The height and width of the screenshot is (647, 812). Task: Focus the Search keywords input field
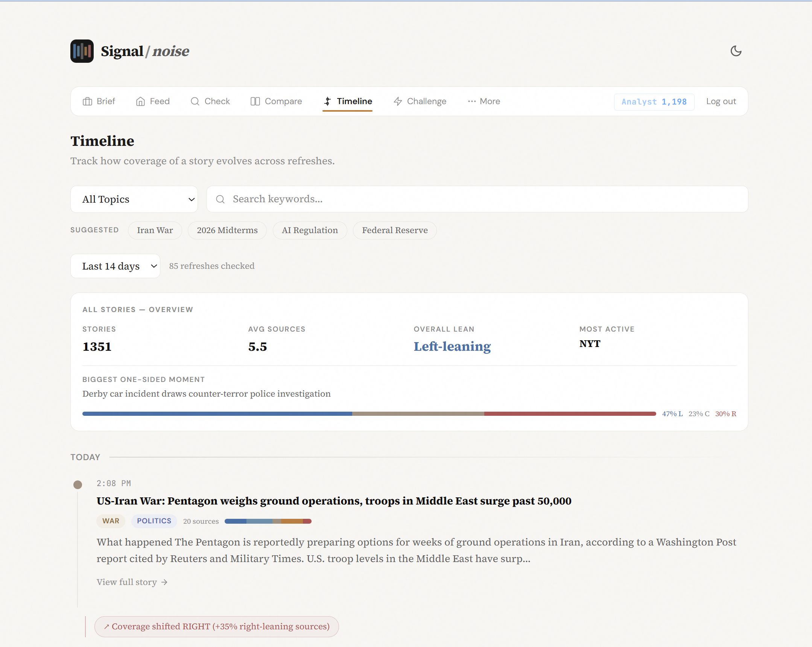[x=486, y=199]
